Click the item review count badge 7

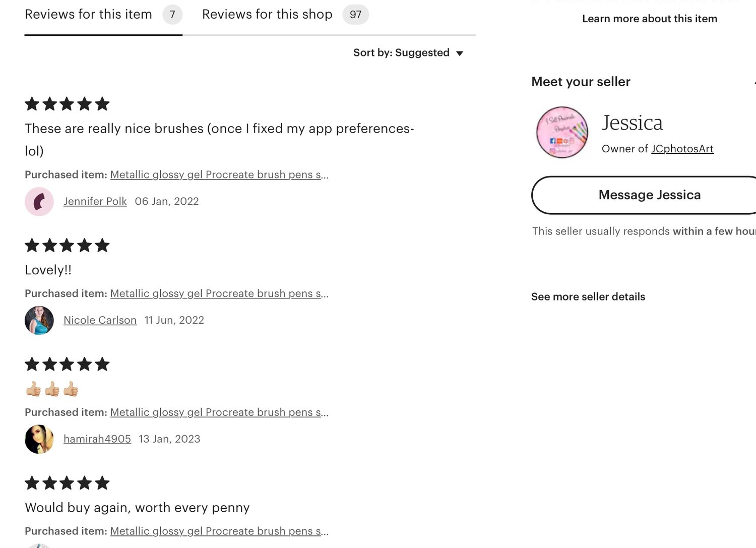(172, 15)
